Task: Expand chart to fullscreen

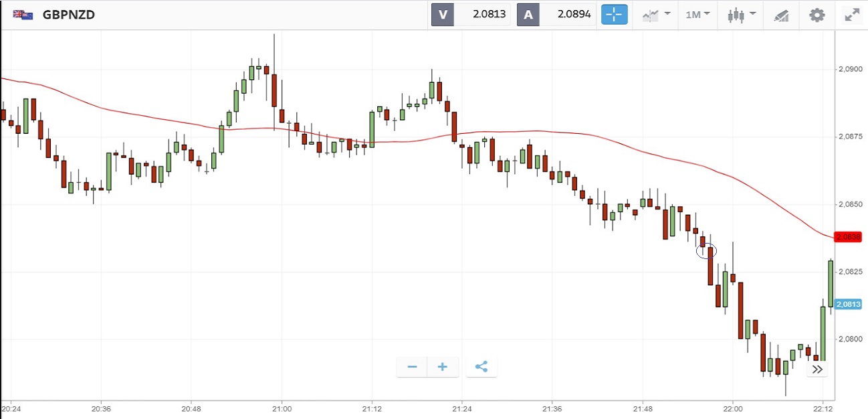Action: pos(851,14)
